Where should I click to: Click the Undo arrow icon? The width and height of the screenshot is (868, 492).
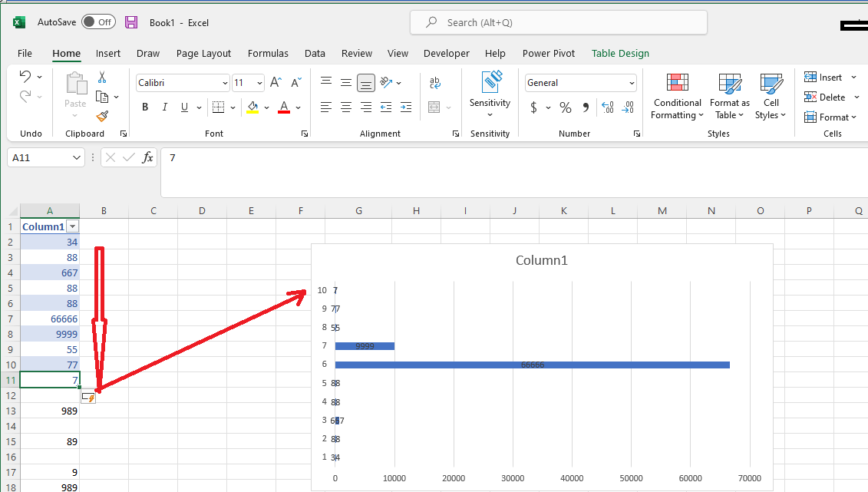tap(25, 76)
